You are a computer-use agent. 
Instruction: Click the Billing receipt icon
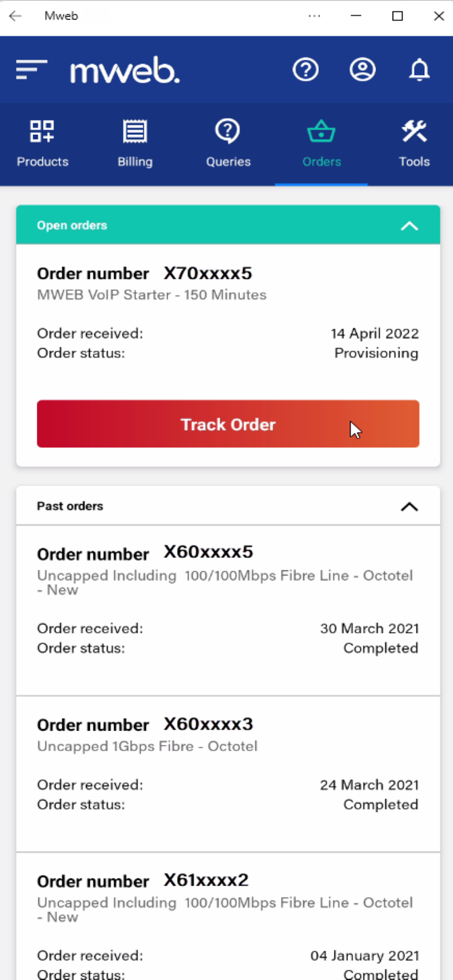[135, 132]
